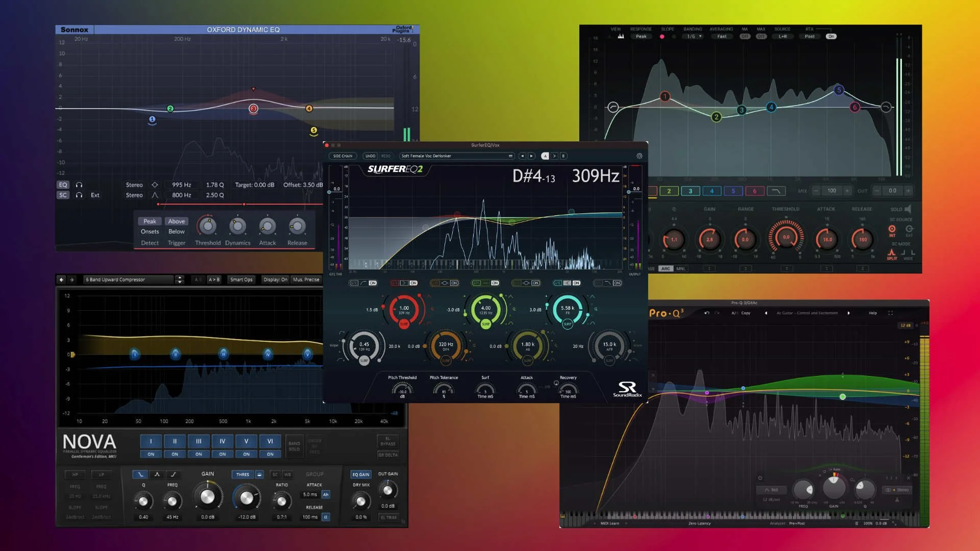Viewport: 980px width, 551px height.
Task: Select high shelf filter shape in NOVA
Action: coord(173,474)
